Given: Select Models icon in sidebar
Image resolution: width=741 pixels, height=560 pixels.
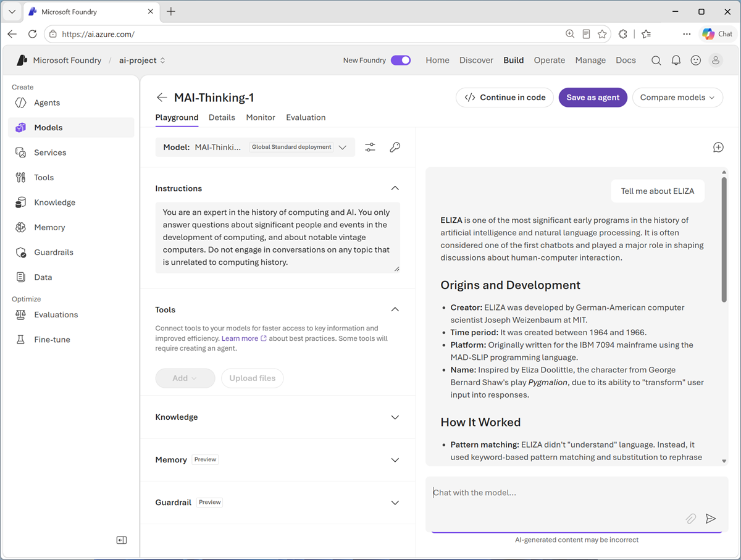Looking at the screenshot, I should tap(21, 128).
